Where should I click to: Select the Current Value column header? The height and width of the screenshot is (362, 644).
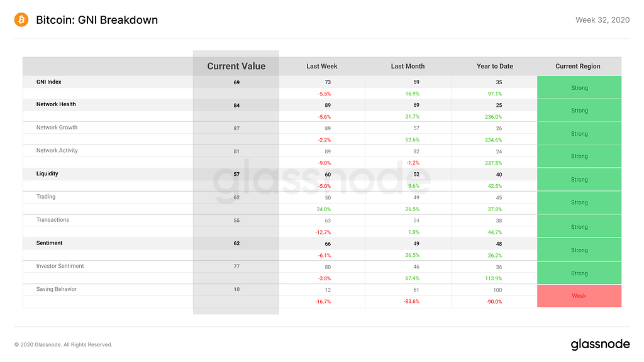pos(236,66)
